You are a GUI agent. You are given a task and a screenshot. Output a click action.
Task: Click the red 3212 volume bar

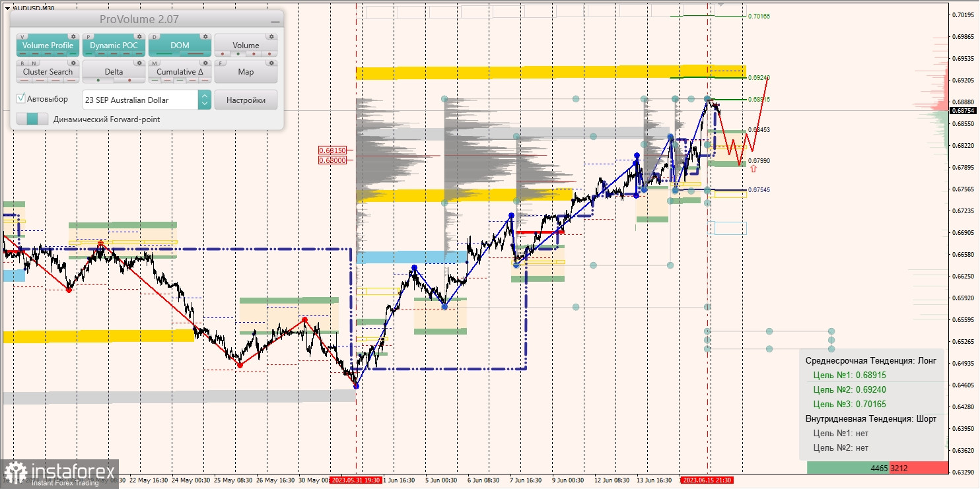tap(919, 468)
